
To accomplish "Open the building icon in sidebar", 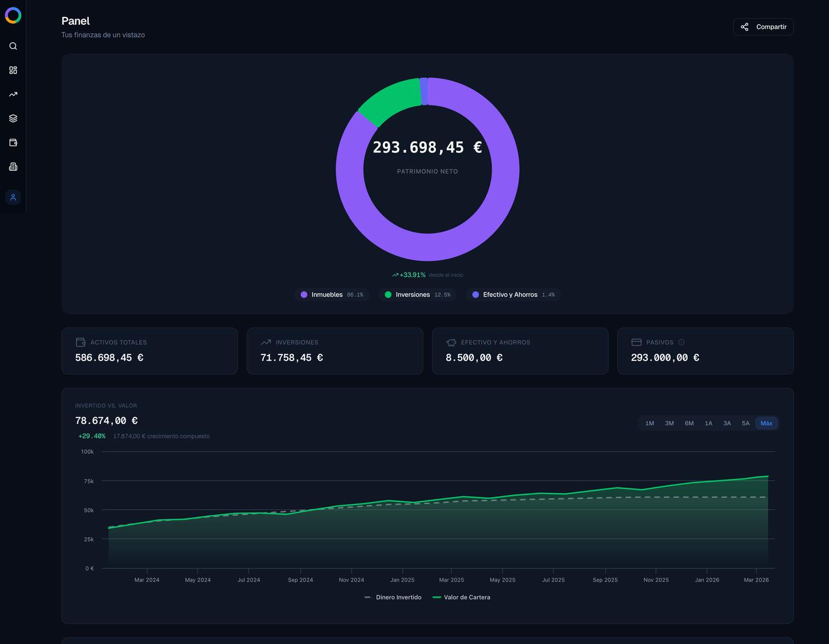I will (x=13, y=167).
